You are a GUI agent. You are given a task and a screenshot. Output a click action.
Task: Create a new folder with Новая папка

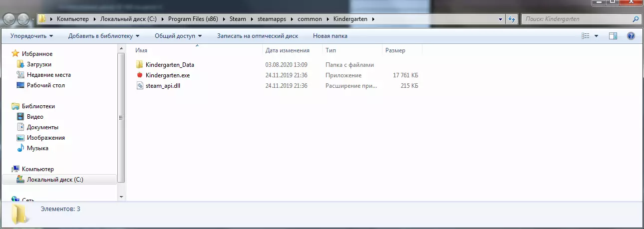click(x=330, y=36)
